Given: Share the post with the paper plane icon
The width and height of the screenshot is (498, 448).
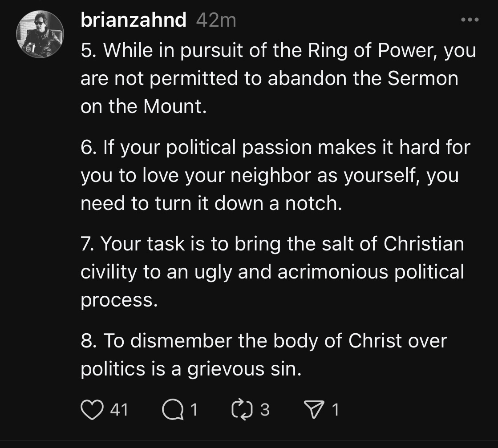Looking at the screenshot, I should (x=314, y=409).
